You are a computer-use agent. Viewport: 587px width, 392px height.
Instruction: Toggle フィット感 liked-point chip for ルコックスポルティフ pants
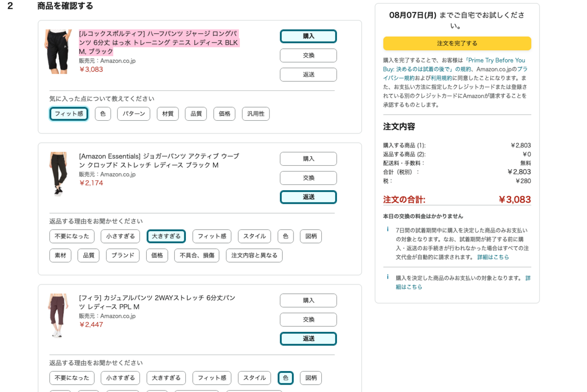(x=69, y=114)
